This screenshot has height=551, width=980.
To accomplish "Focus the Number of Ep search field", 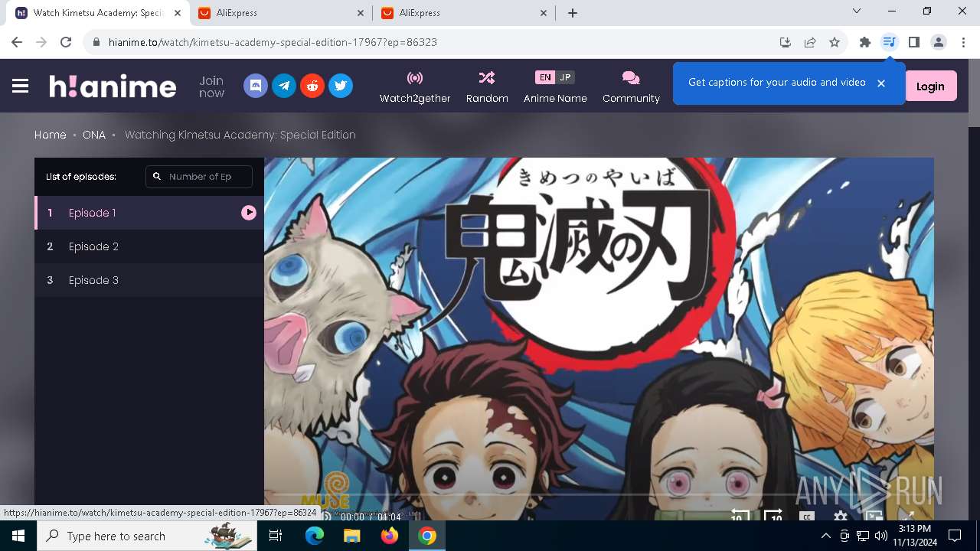I will (199, 177).
